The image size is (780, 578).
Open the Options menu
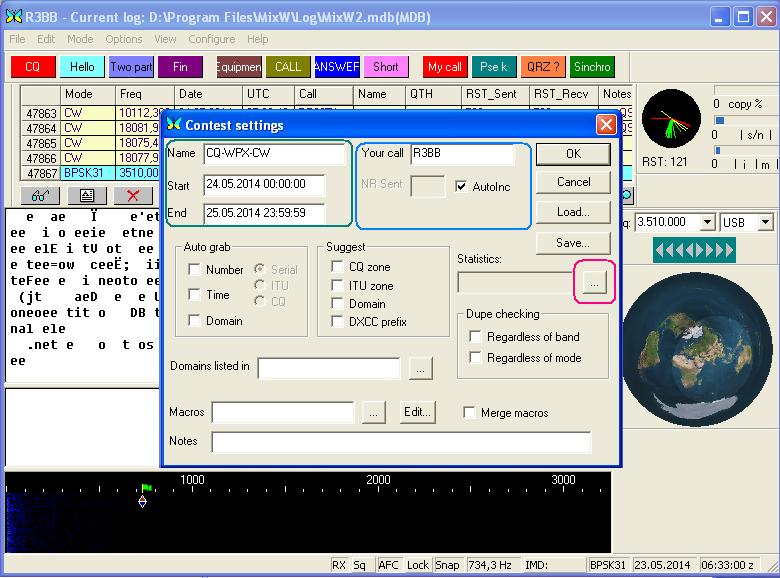tap(124, 39)
